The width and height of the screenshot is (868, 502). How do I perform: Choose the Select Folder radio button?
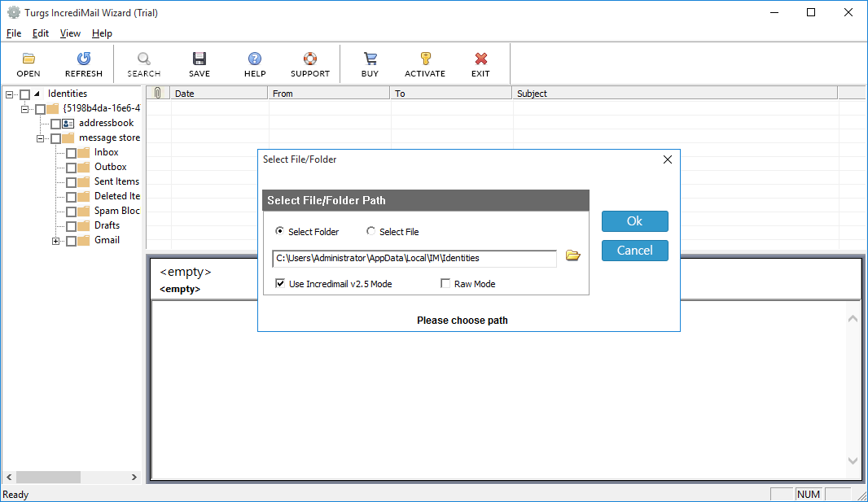pos(279,231)
